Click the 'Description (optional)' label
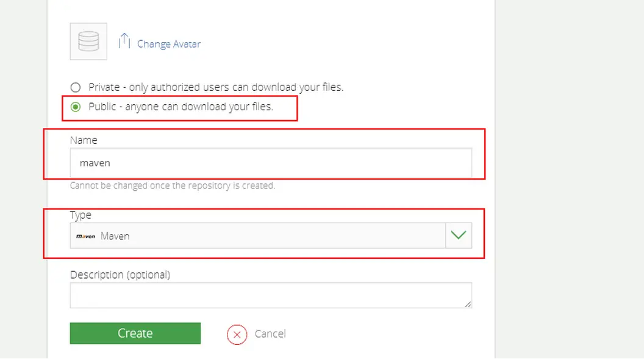Image resolution: width=644 pixels, height=359 pixels. pyautogui.click(x=120, y=275)
